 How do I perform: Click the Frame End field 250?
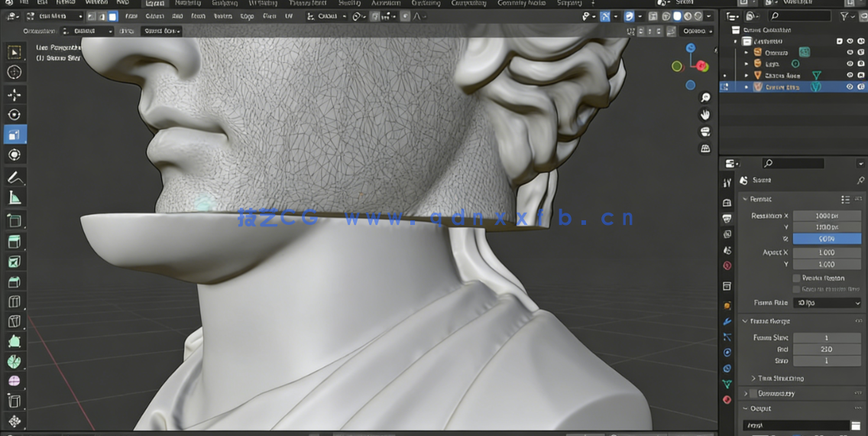pyautogui.click(x=827, y=350)
